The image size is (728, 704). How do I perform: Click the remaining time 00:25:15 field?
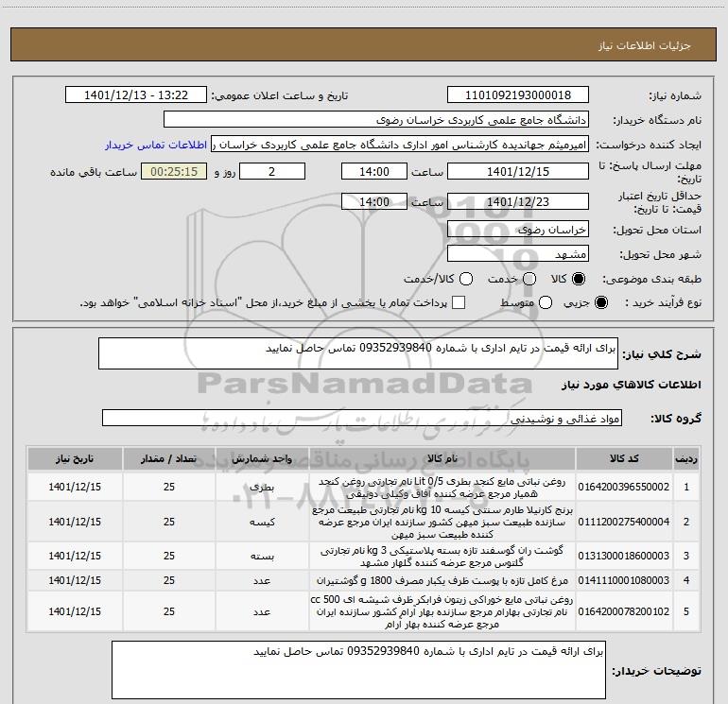point(174,171)
